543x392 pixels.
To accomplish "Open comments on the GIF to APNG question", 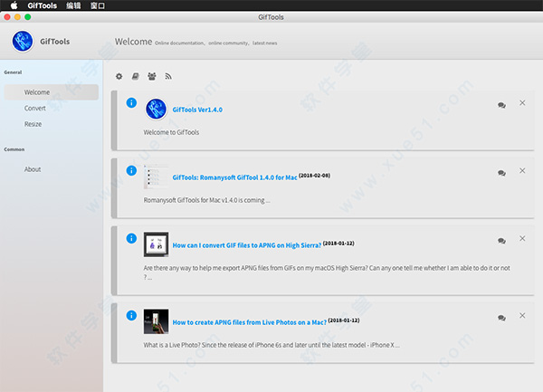I will pos(501,241).
